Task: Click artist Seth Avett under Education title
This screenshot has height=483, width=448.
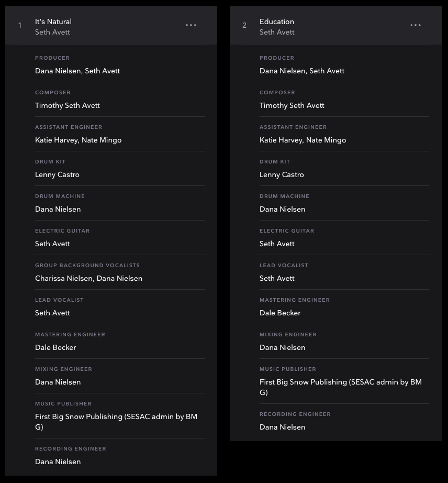Action: (x=277, y=32)
